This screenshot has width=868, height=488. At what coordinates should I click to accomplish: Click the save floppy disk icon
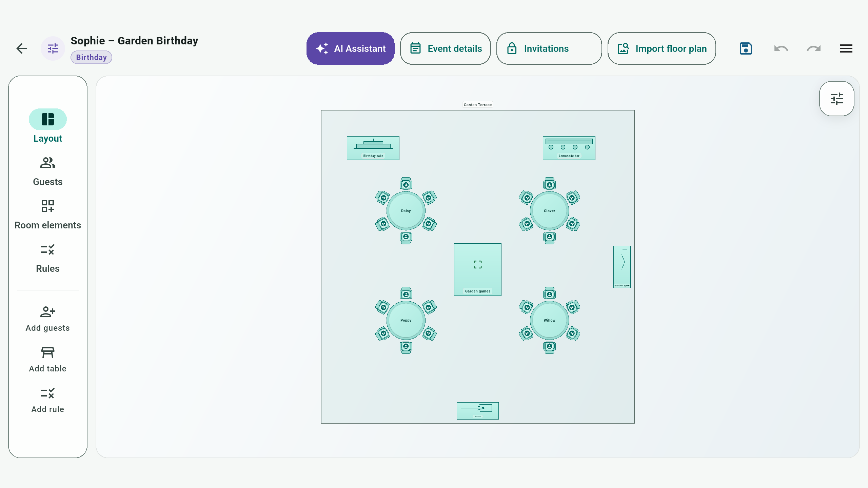click(x=746, y=48)
